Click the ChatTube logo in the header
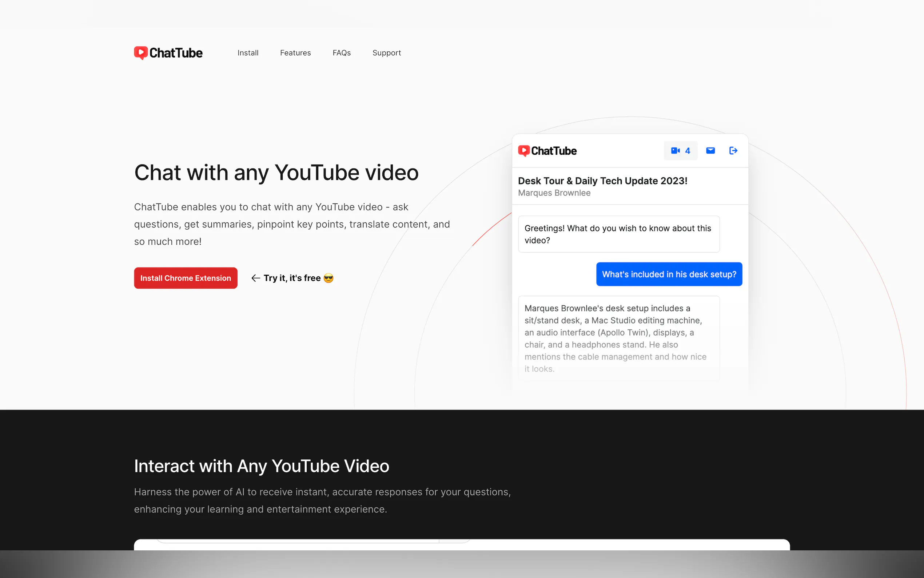The height and width of the screenshot is (578, 924). 168,53
